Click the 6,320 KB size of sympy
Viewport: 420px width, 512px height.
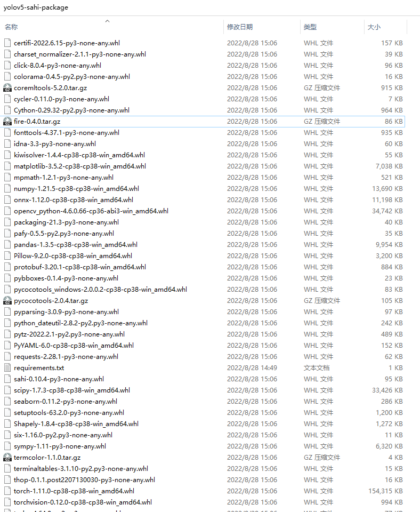tap(389, 446)
